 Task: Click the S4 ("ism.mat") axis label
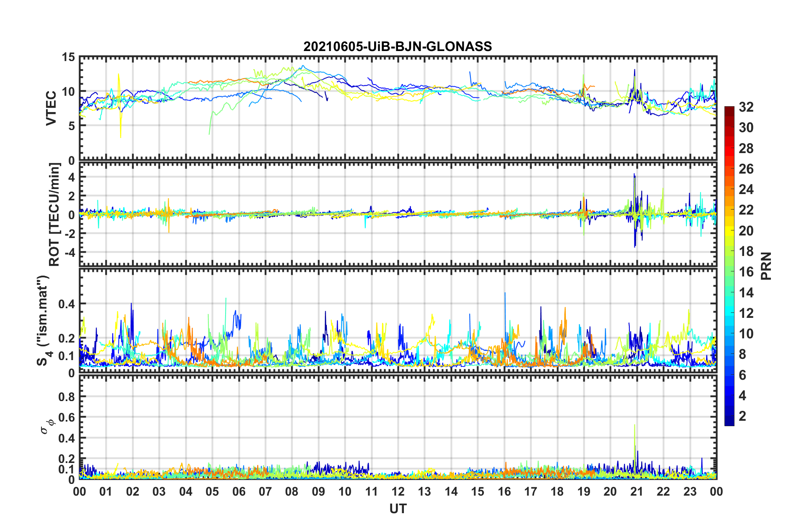coord(44,320)
